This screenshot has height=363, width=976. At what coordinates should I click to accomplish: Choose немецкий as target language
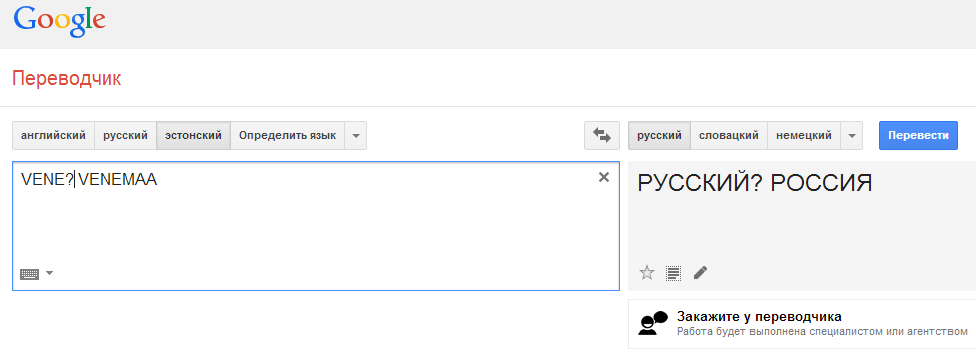(804, 136)
